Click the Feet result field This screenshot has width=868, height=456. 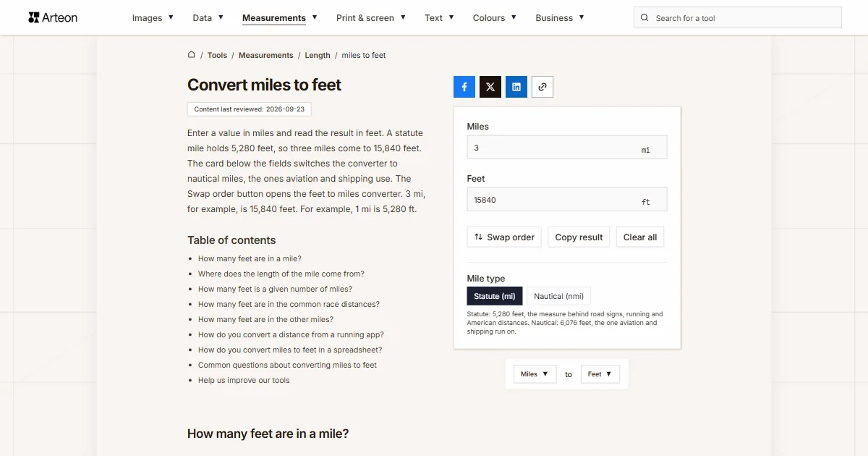point(567,200)
